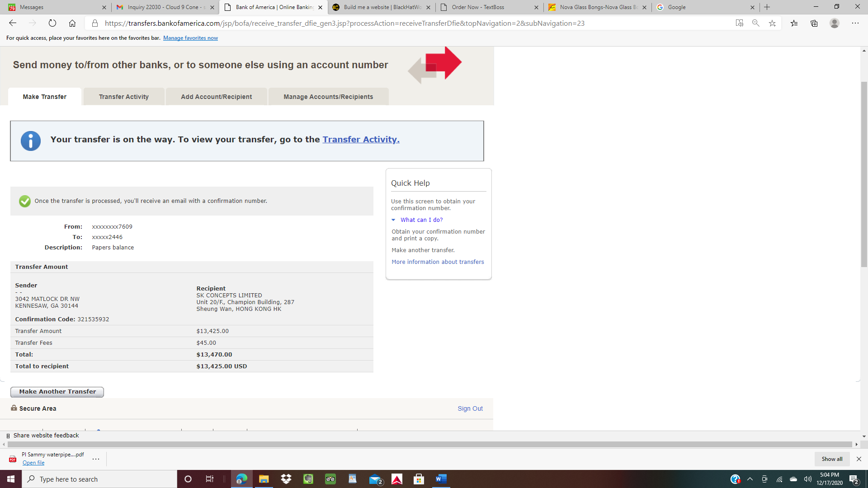Screen dimensions: 868x488
Task: Launch Evernote from taskbar
Action: pyautogui.click(x=308, y=479)
